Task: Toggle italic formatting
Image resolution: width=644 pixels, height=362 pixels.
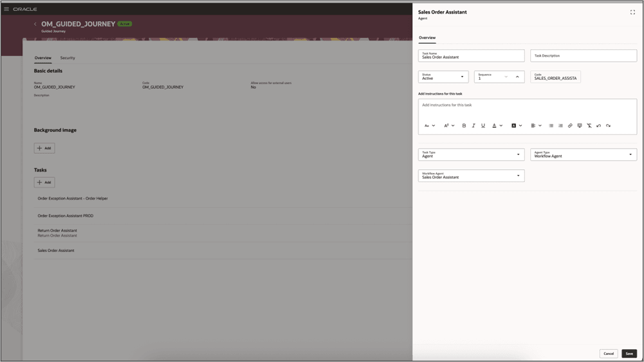Action: point(474,125)
